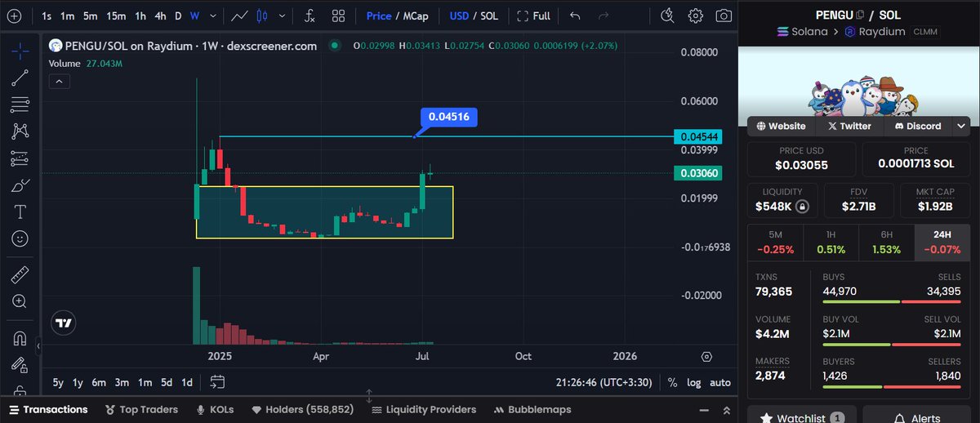Open the time axis settings gear

[706, 357]
